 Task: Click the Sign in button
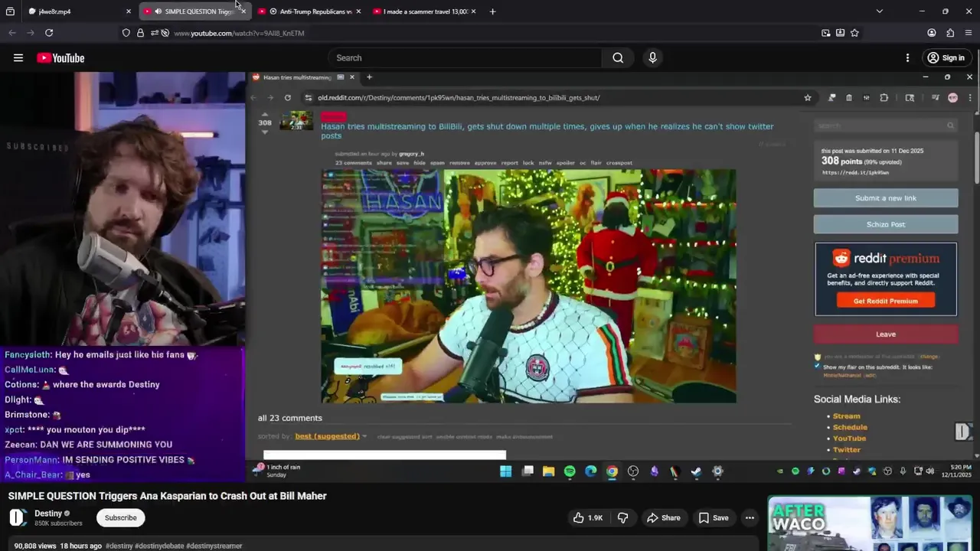(946, 58)
